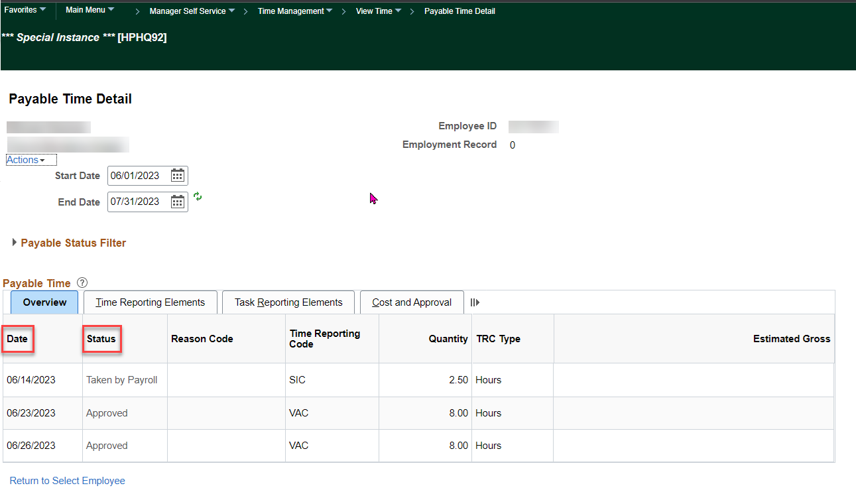Viewport: 856px width, 504px height.
Task: Open Time Management breadcrumb dropdown
Action: tap(295, 11)
